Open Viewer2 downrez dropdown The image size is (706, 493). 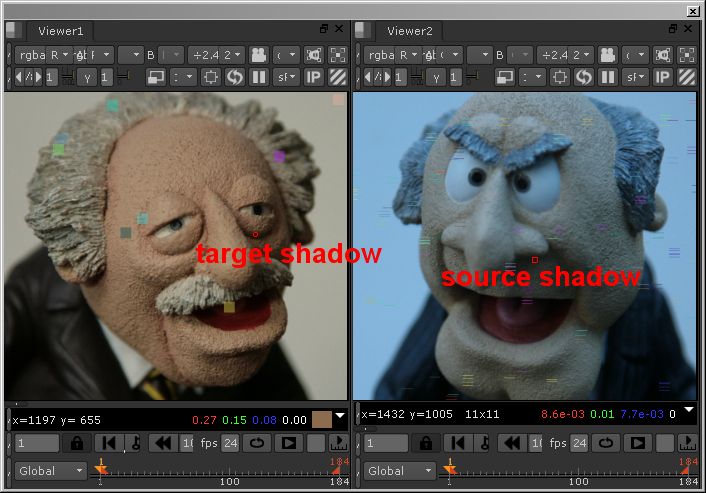532,77
